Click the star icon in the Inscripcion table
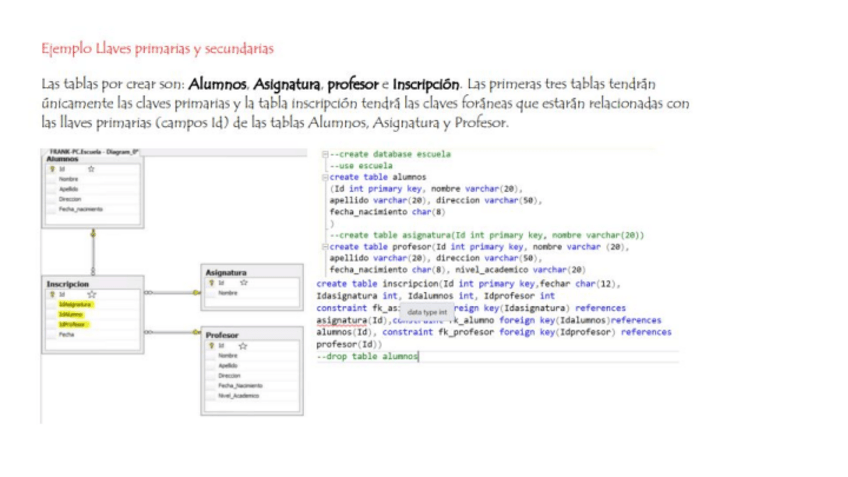 pos(92,295)
